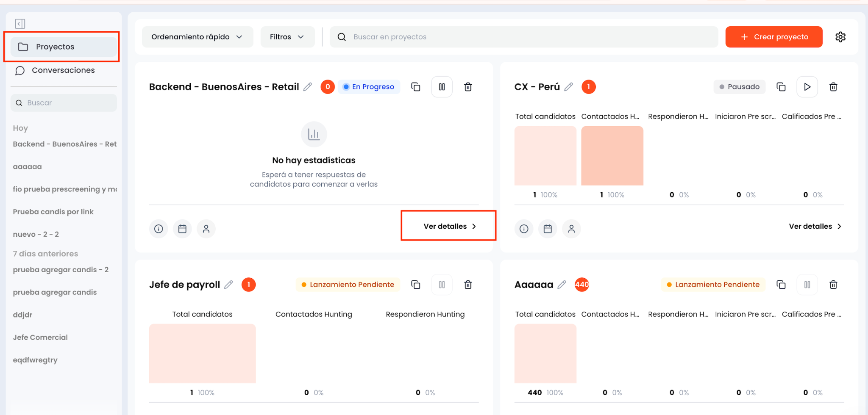Select Proyectos in the sidebar

(64, 47)
